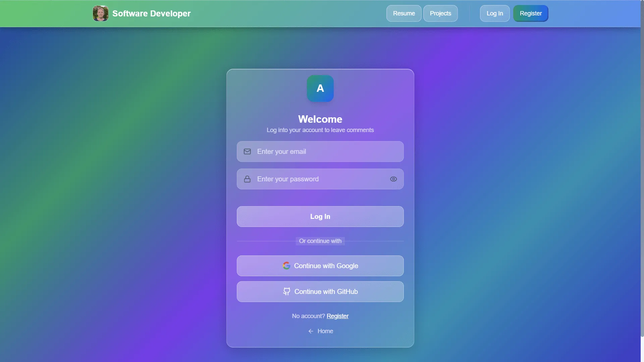
Task: Click the padlock icon in password field
Action: (x=247, y=179)
